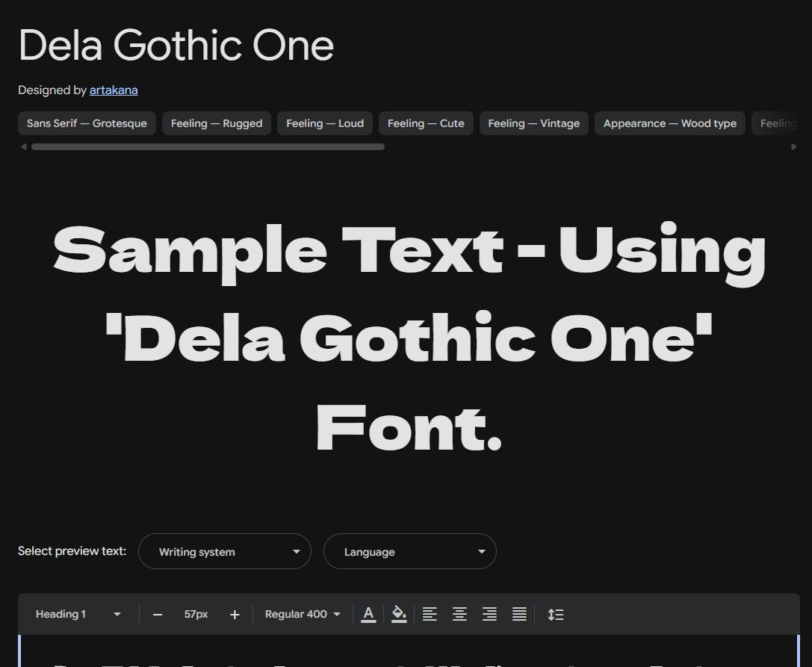Screen dimensions: 812x667
Task: Open the Writing system dropdown
Action: point(225,551)
